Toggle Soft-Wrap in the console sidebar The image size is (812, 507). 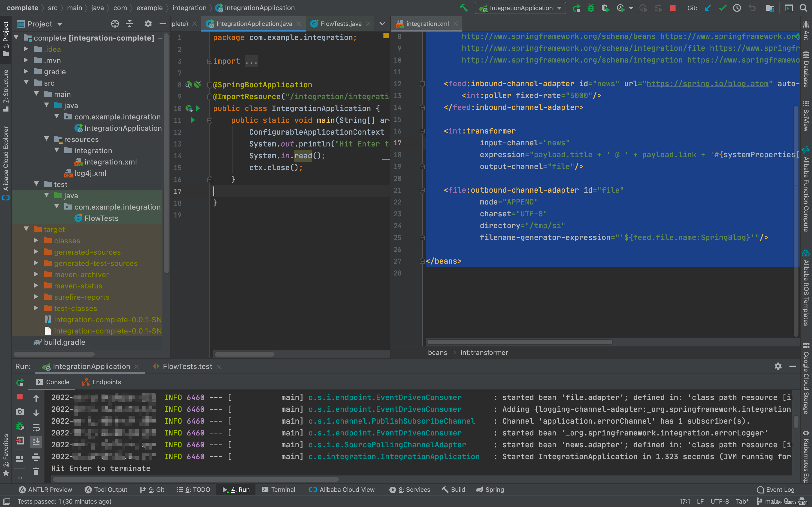(36, 427)
